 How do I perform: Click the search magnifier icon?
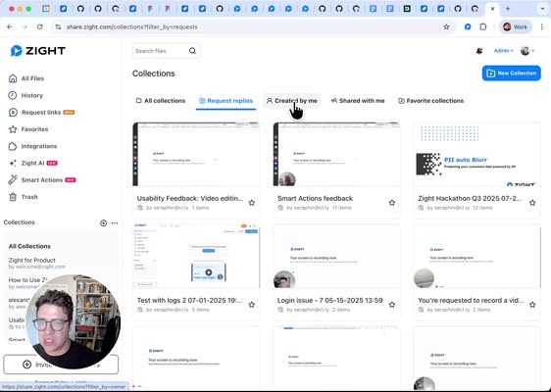[192, 51]
